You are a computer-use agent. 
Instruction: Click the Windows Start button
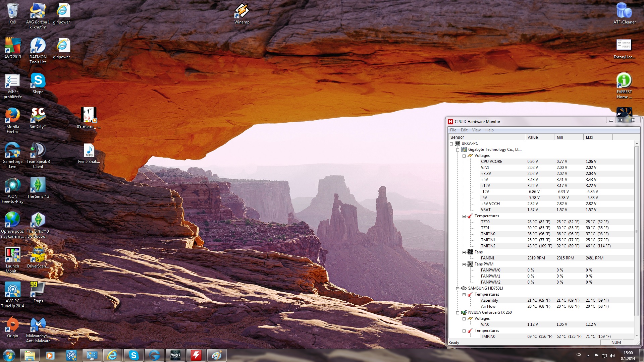point(9,355)
